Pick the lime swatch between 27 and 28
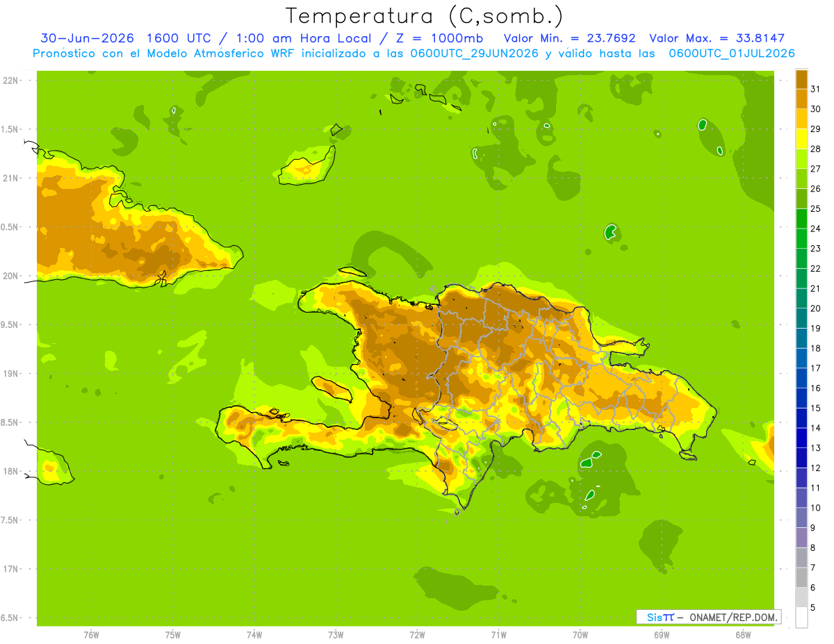The height and width of the screenshot is (644, 834). pos(801,159)
